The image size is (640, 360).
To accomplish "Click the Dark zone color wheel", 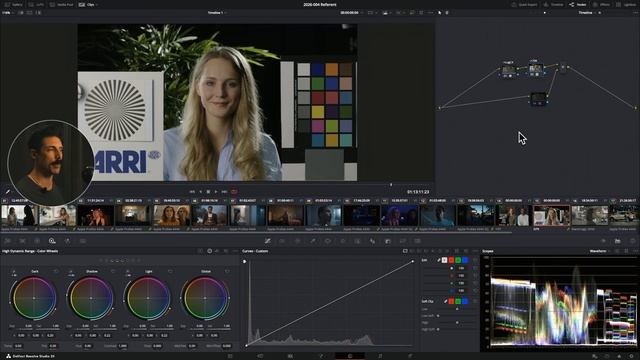I will click(x=34, y=298).
